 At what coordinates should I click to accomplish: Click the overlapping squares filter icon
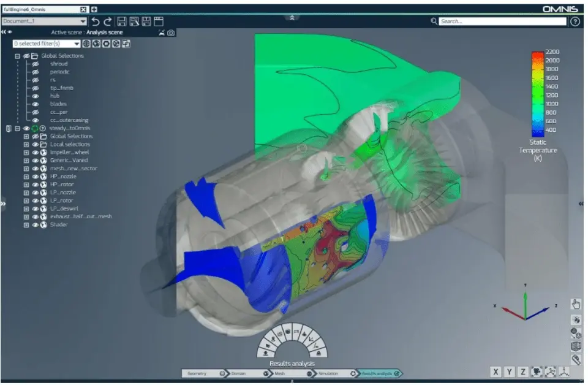126,44
